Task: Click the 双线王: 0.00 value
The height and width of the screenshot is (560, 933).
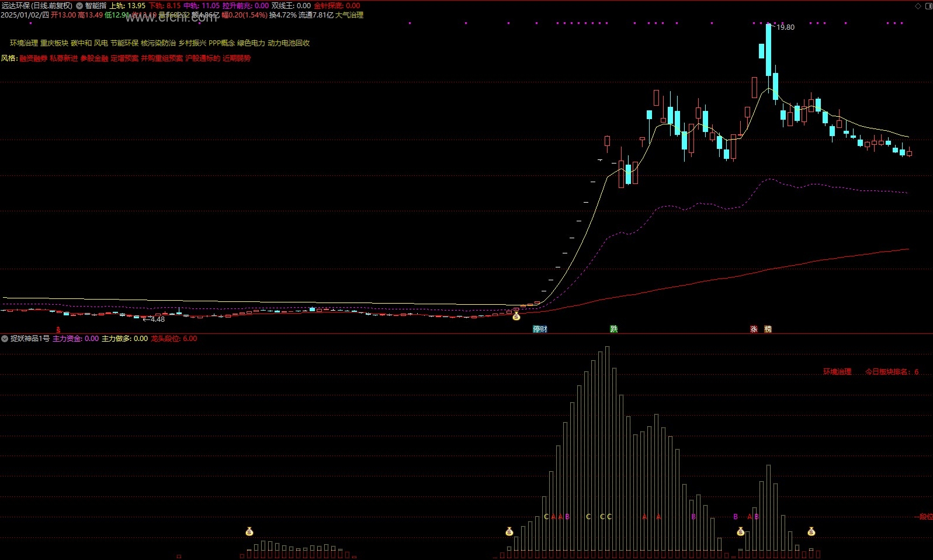Action: (291, 6)
